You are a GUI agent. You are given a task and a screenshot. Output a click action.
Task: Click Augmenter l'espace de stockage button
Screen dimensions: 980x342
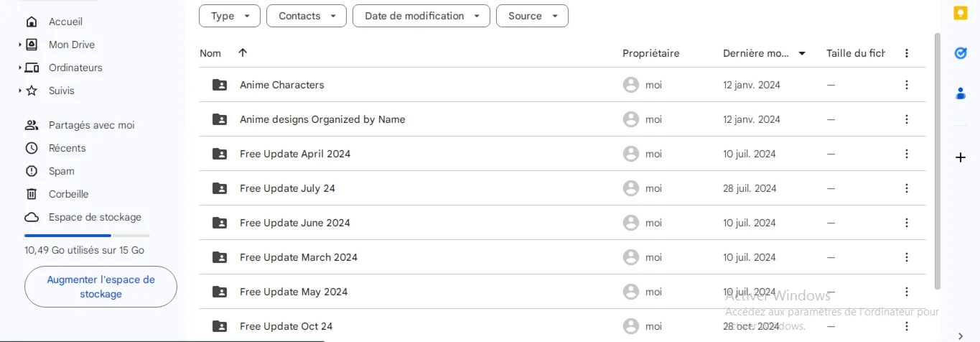pyautogui.click(x=101, y=287)
